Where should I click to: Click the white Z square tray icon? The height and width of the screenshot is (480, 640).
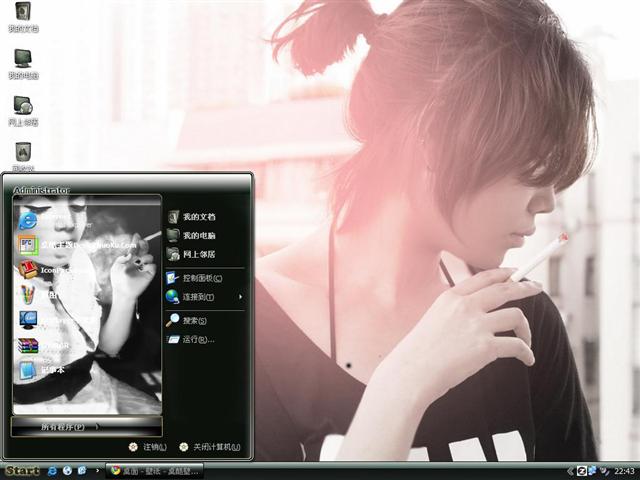pos(582,471)
